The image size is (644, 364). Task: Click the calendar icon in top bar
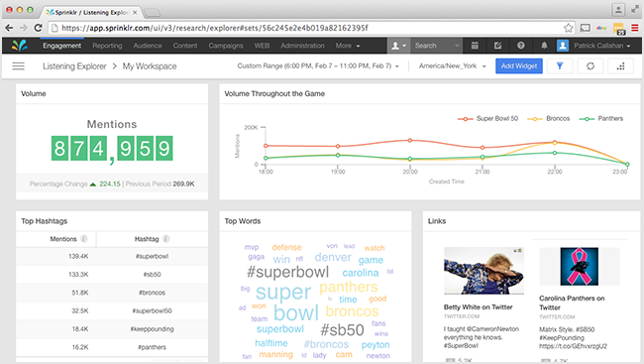click(x=475, y=46)
